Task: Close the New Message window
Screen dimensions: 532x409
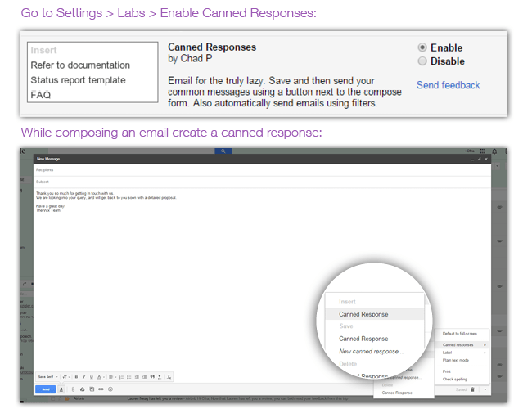Action: (x=486, y=159)
